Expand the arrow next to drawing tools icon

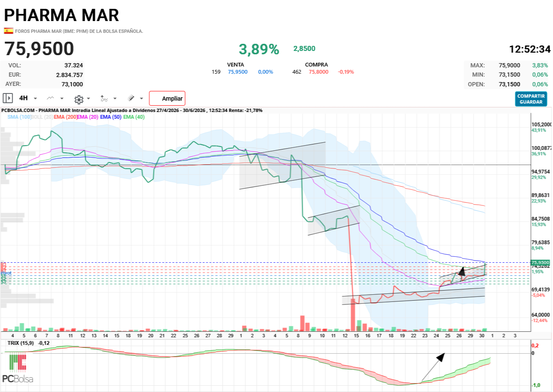142,99
